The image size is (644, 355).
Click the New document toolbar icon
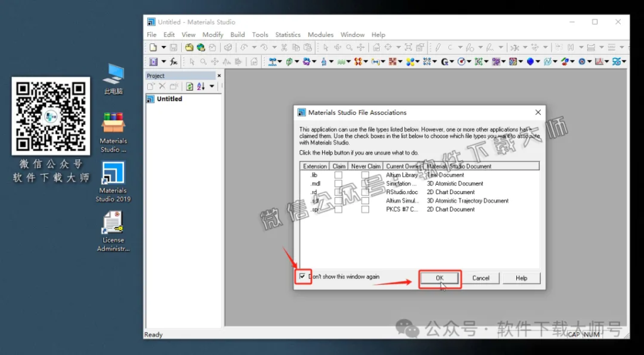pyautogui.click(x=153, y=47)
